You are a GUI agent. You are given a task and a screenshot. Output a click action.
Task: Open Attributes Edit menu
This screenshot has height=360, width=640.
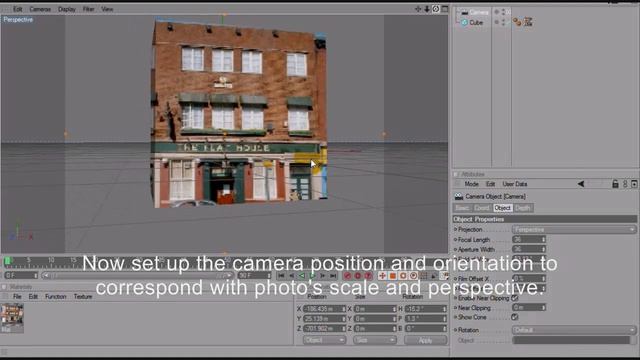click(491, 184)
